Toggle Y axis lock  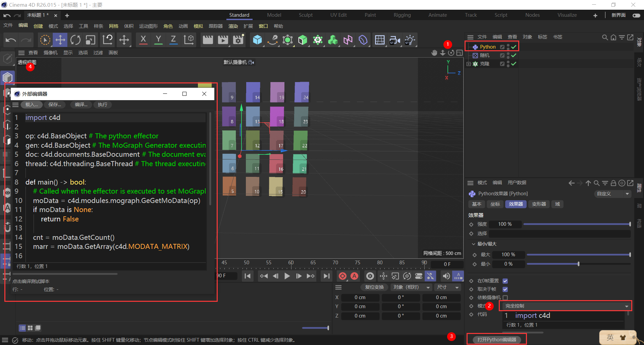coord(158,40)
